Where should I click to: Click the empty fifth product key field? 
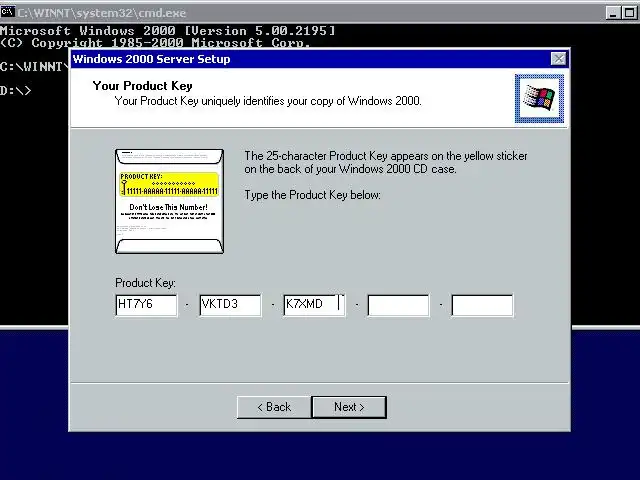click(x=482, y=305)
